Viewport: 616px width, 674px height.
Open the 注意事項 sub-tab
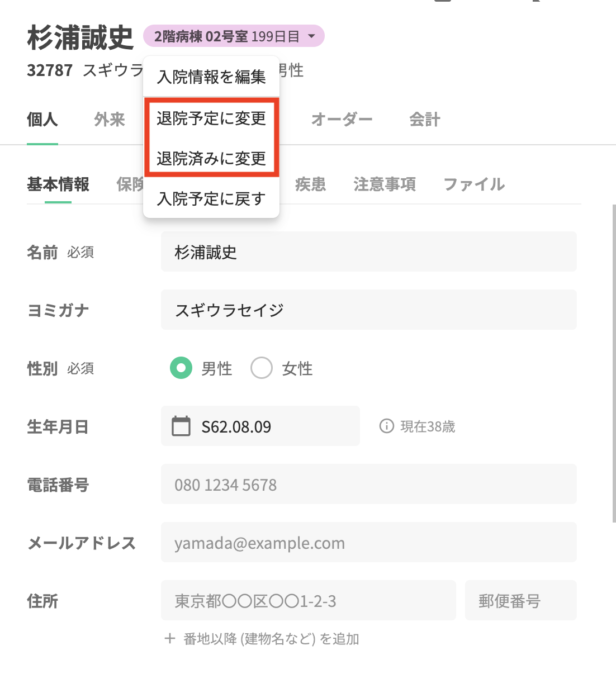tap(385, 184)
